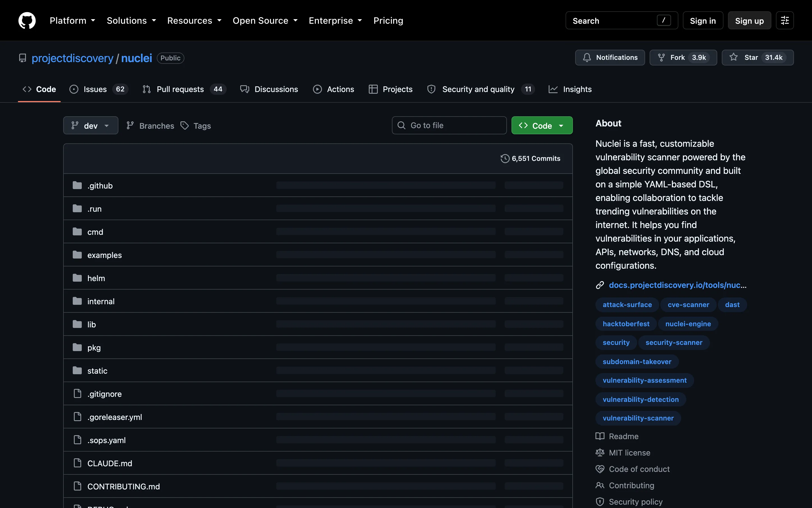Focus the Search field in header
This screenshot has height=508, width=812.
(621, 21)
